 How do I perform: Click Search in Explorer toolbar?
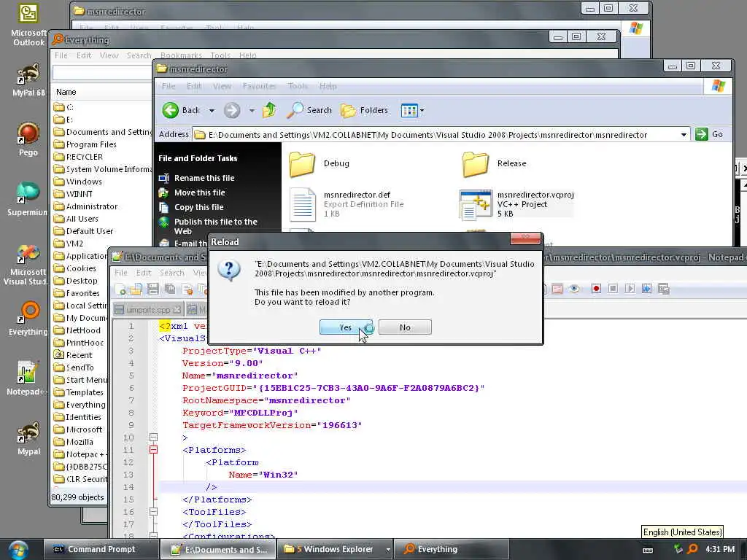point(309,110)
